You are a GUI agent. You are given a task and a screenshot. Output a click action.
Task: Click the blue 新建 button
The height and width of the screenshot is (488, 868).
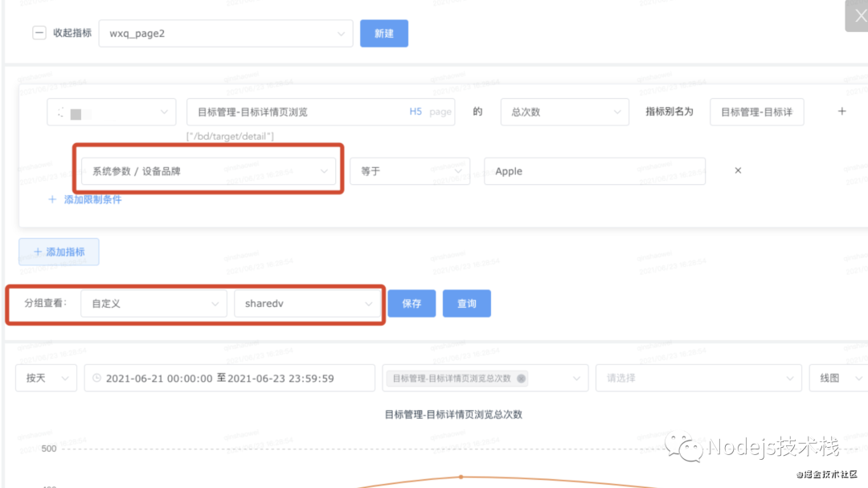pyautogui.click(x=383, y=33)
